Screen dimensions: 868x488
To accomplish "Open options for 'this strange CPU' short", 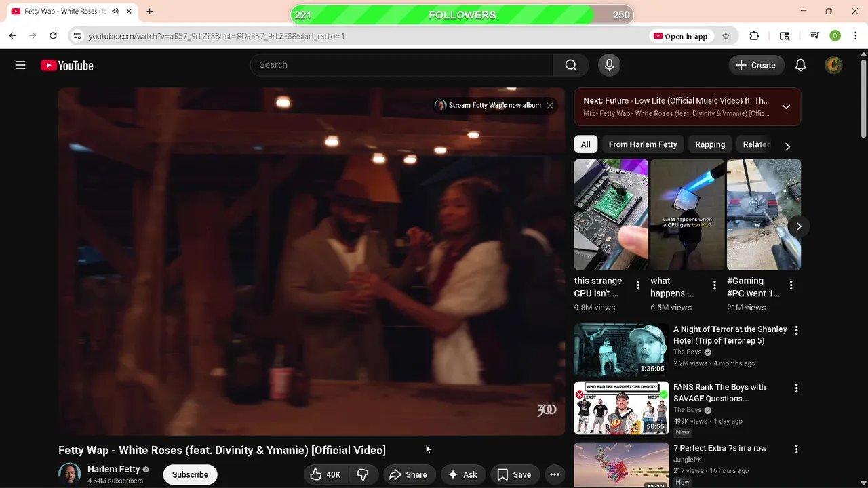I will click(x=637, y=286).
